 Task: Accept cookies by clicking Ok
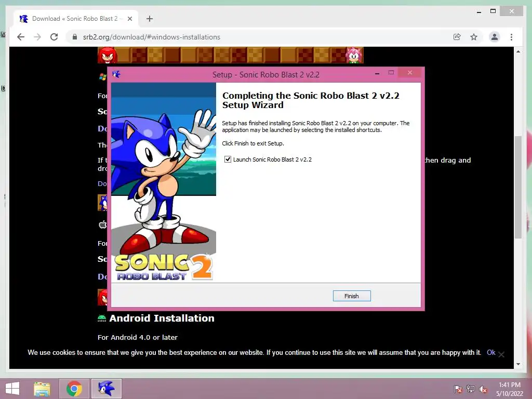click(491, 353)
